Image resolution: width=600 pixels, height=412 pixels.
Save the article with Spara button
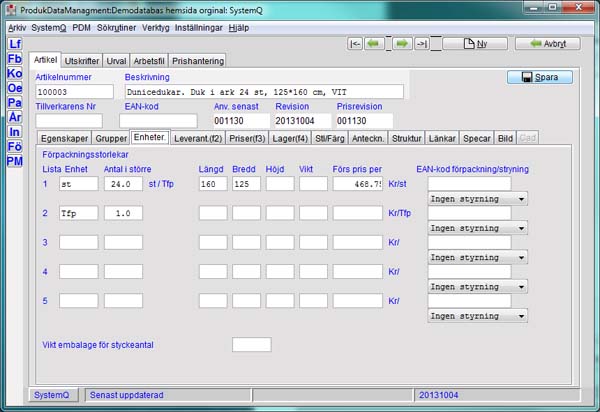(540, 77)
